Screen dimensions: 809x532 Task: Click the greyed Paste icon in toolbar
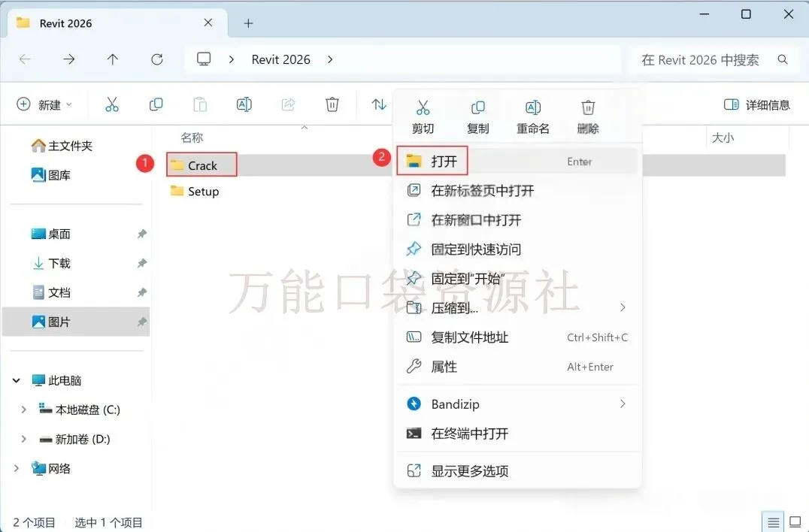tap(200, 104)
